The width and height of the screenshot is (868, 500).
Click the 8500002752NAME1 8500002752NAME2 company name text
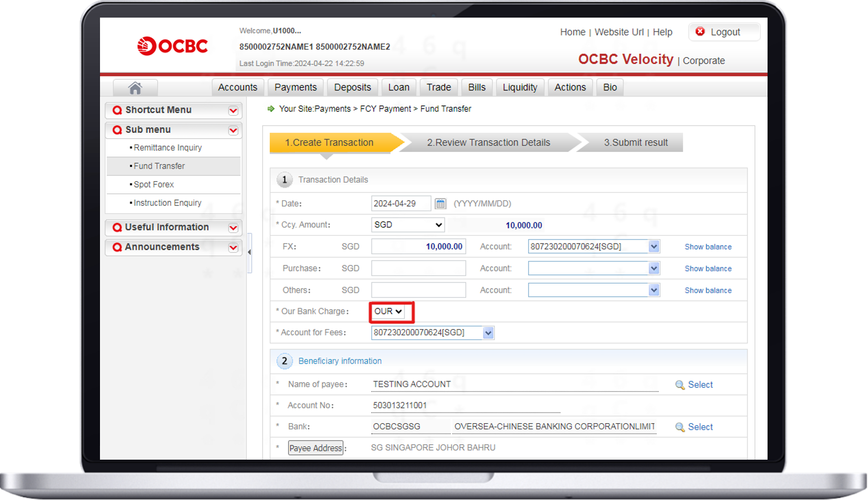coord(315,47)
